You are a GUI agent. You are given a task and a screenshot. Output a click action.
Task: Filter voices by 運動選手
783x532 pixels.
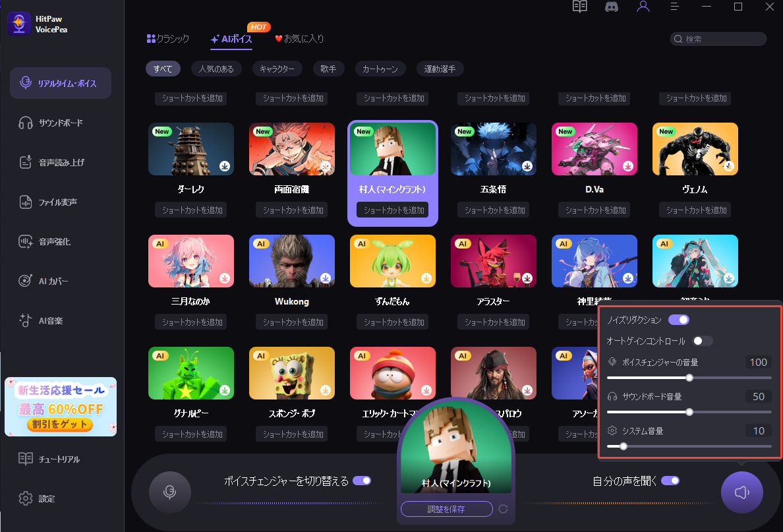coord(440,69)
